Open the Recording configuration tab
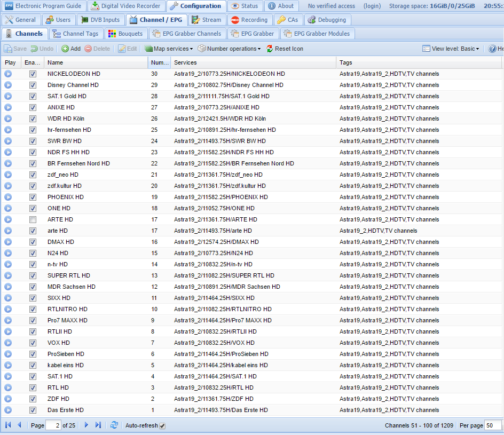 coord(250,20)
